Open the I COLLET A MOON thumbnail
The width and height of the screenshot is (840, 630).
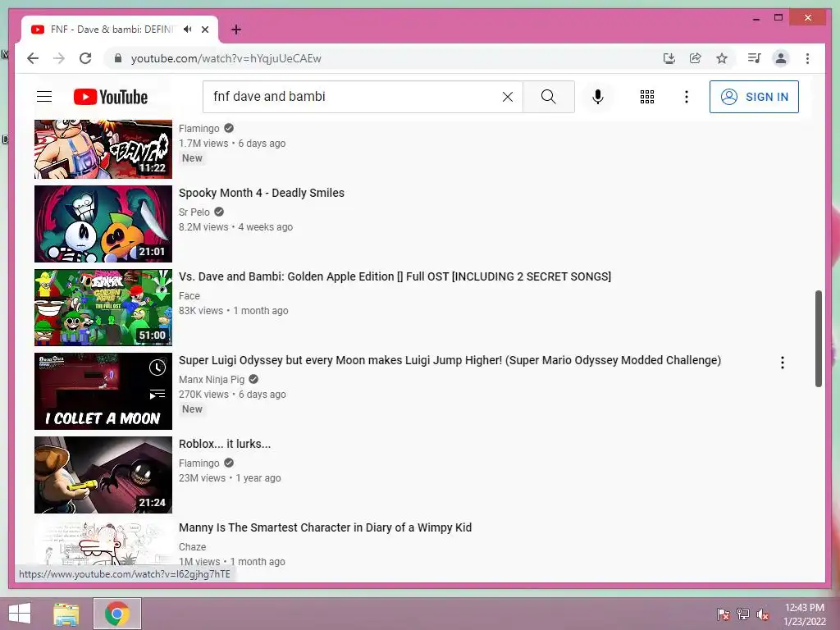tap(103, 391)
